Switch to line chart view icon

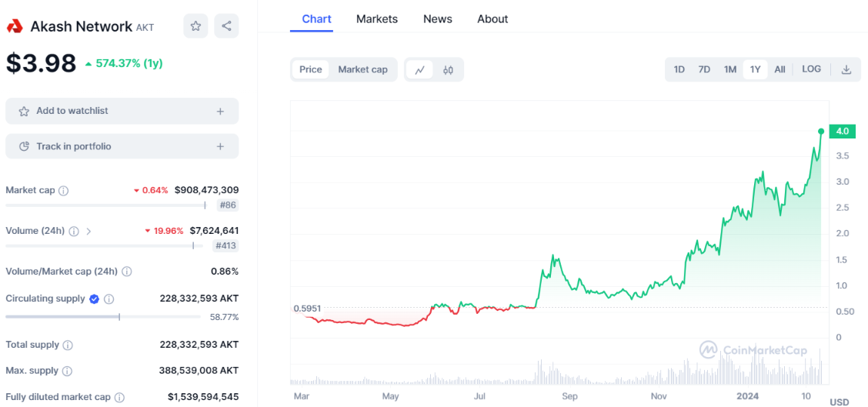420,70
